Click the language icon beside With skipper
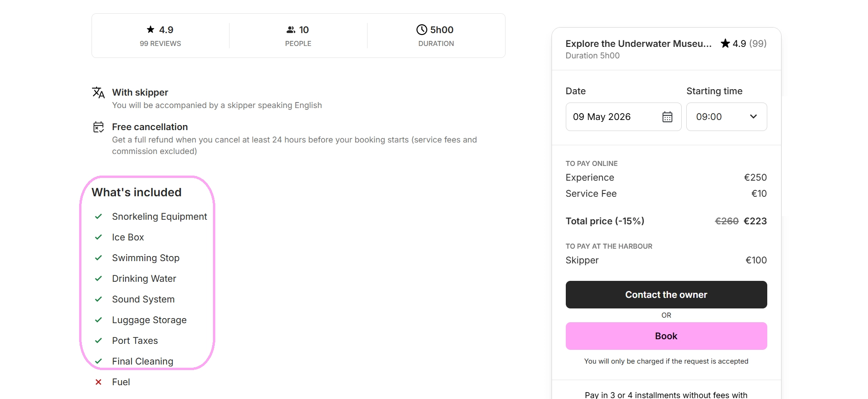The width and height of the screenshot is (868, 399). coord(98,92)
